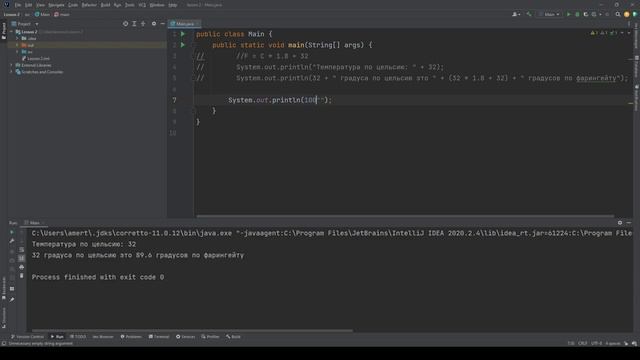
Task: Expand External Libraries node
Action: click(x=11, y=65)
